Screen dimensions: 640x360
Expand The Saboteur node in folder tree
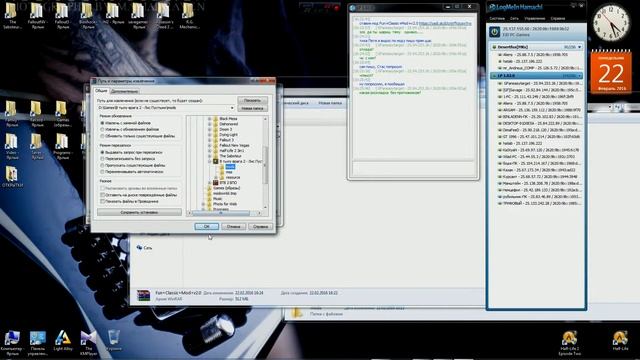209,156
